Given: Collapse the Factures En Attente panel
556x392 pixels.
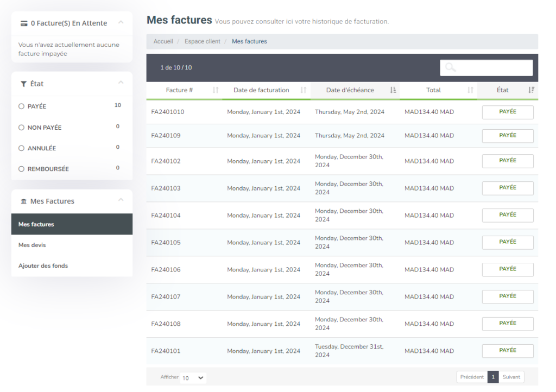Looking at the screenshot, I should 121,23.
